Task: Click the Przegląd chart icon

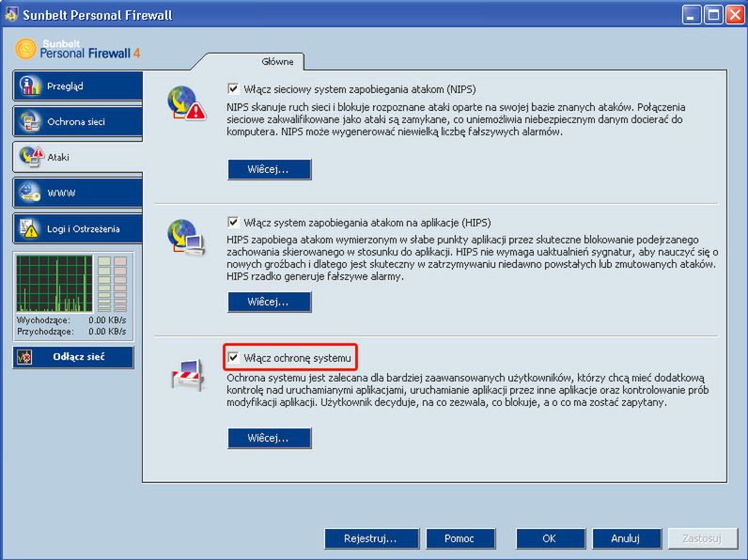Action: [x=30, y=86]
